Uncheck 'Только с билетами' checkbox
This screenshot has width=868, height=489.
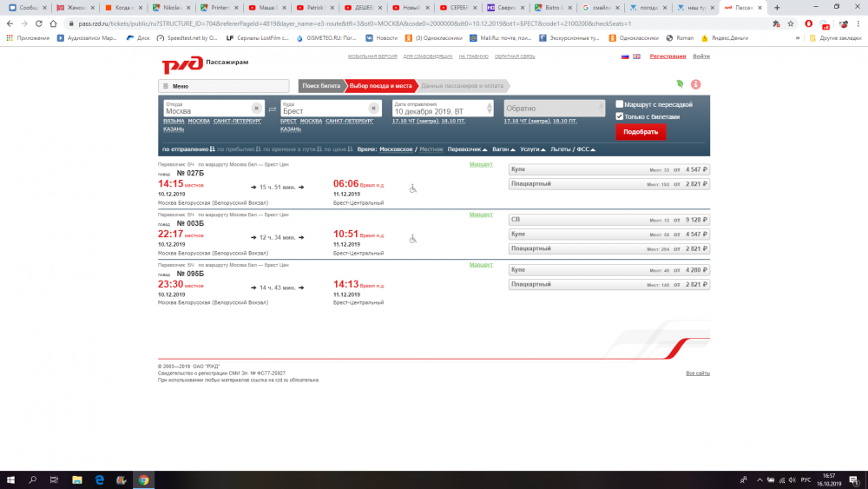620,116
